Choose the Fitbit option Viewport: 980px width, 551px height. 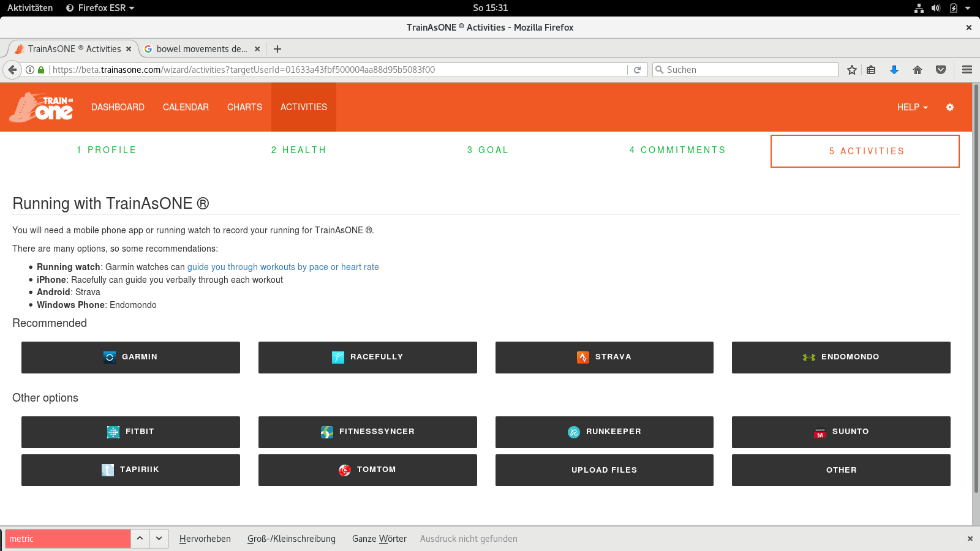tap(130, 432)
